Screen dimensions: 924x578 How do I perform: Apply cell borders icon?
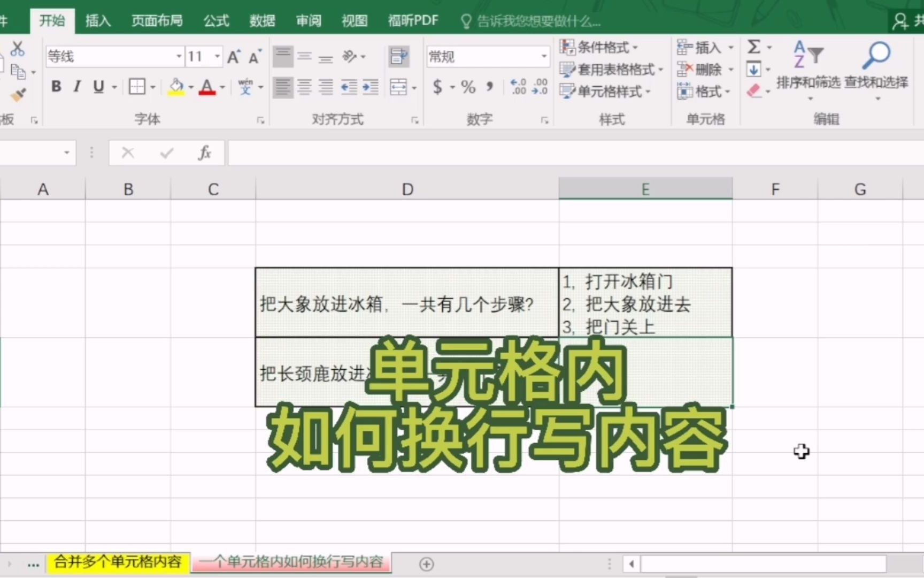coord(137,87)
